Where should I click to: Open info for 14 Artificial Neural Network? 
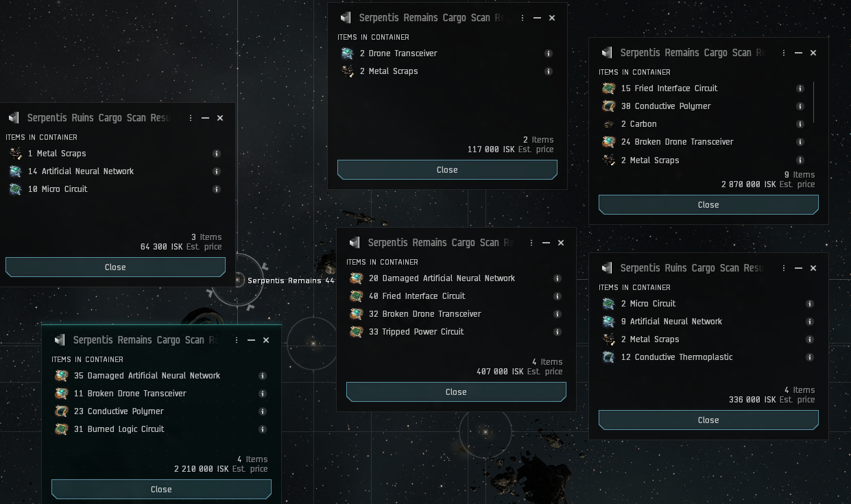(217, 171)
